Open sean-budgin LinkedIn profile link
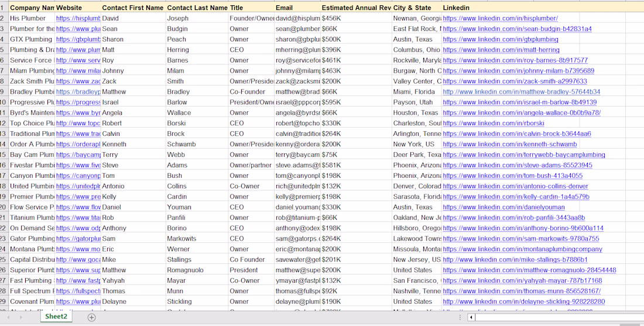 click(x=517, y=29)
